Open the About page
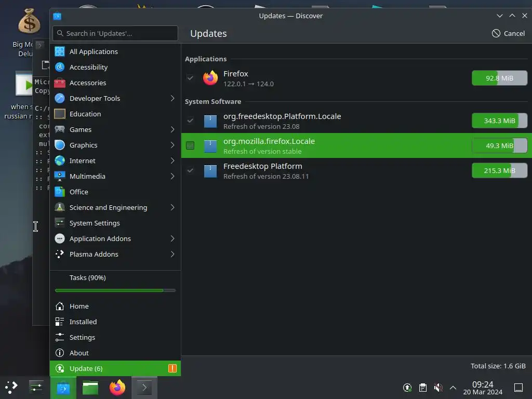532x399 pixels. tap(115, 353)
